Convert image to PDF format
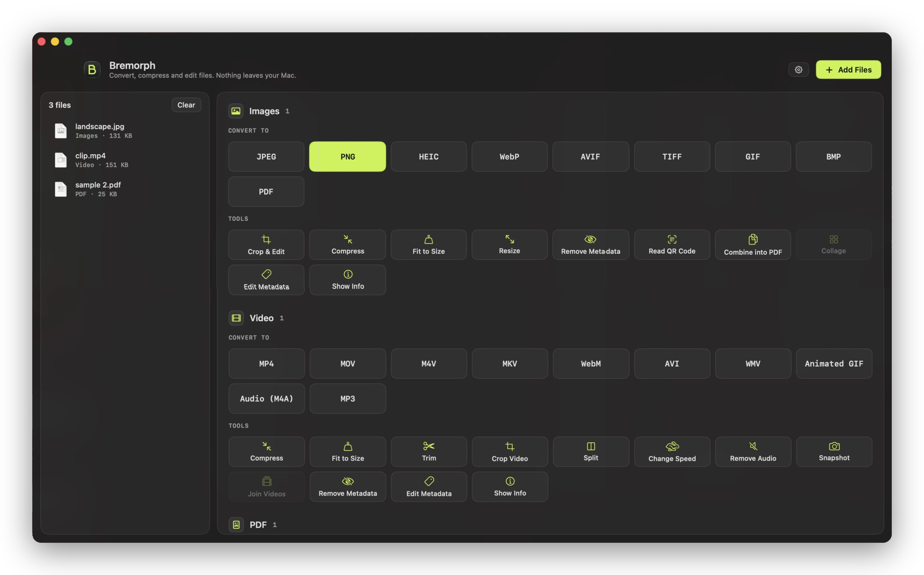 pyautogui.click(x=266, y=192)
